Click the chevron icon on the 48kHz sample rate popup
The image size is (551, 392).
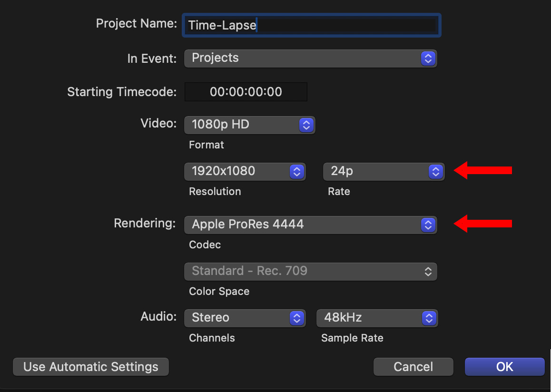click(429, 318)
